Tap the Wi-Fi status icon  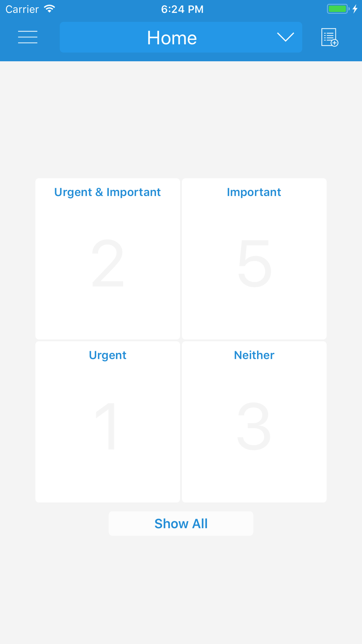tap(50, 9)
